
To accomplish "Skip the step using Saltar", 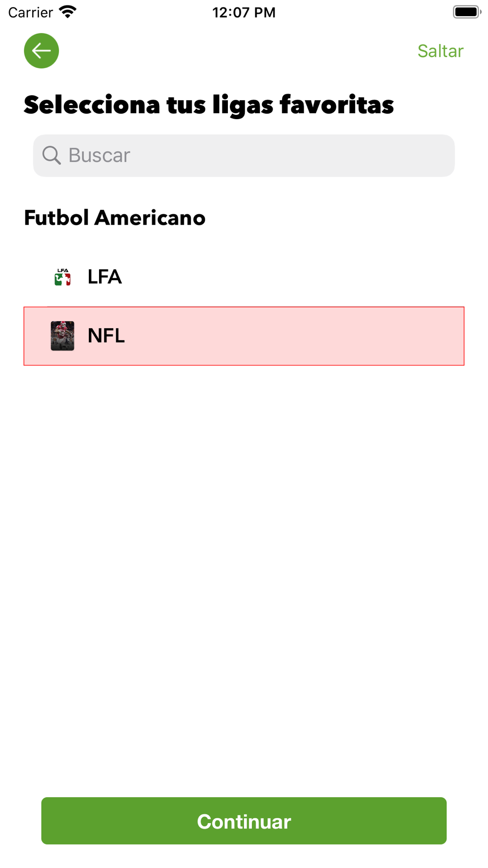I will click(441, 51).
